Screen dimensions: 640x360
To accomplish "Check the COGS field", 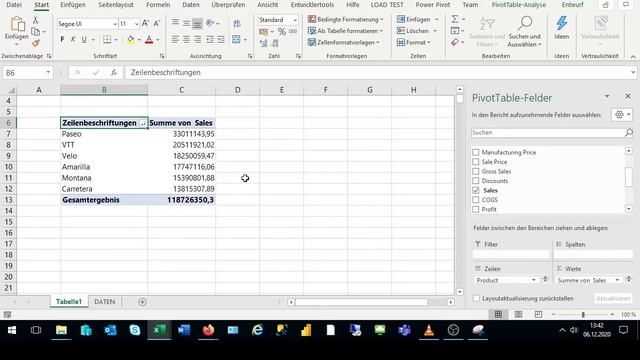I will click(x=476, y=200).
